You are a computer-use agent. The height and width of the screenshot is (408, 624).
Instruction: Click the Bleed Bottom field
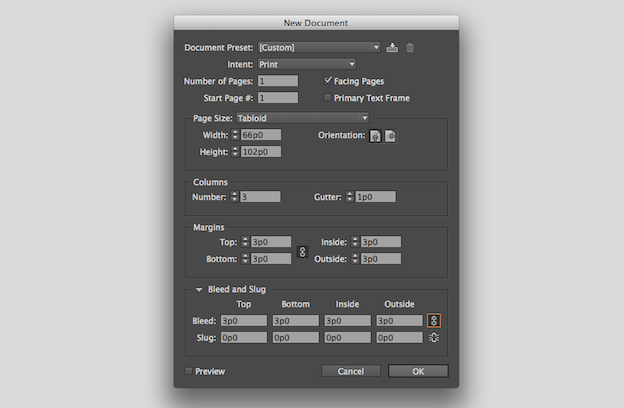(x=296, y=320)
